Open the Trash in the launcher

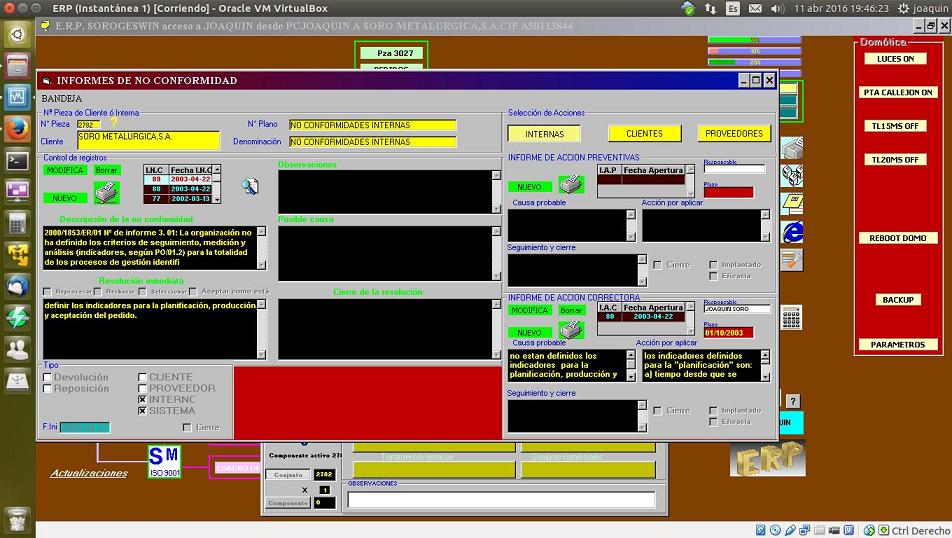pos(17,520)
